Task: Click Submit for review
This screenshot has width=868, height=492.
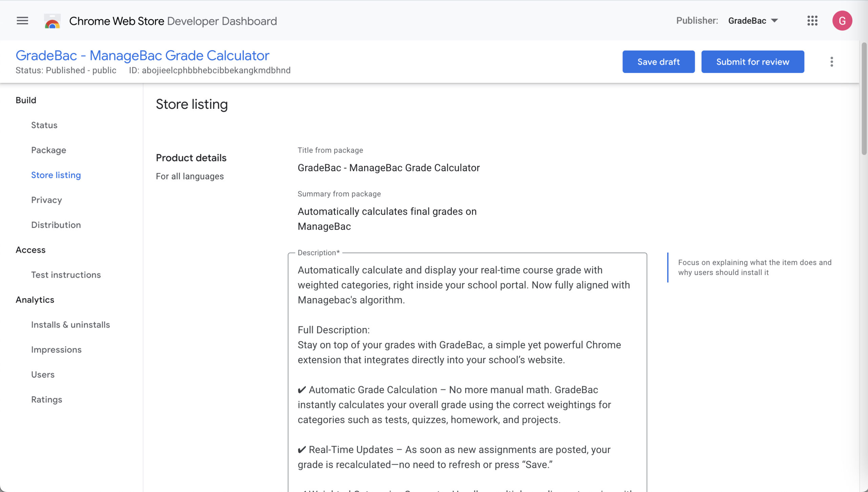Action: click(752, 62)
